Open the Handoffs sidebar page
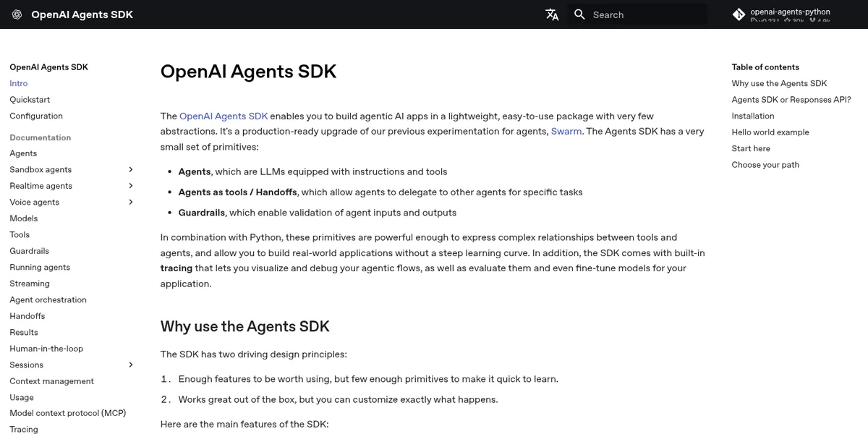The image size is (868, 434). [x=27, y=316]
